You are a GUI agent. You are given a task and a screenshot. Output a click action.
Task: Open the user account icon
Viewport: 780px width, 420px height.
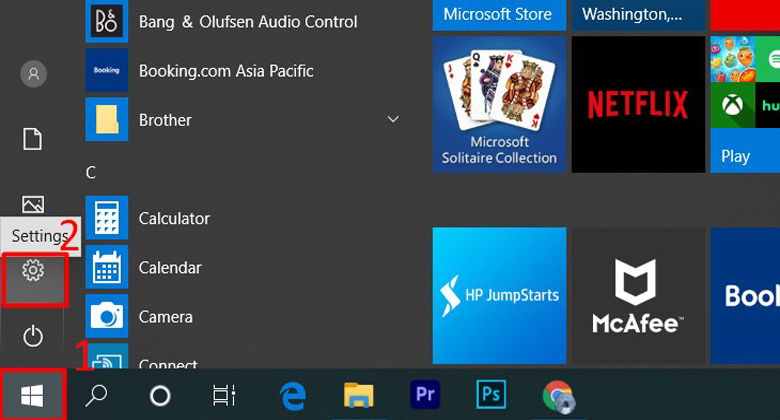pos(34,73)
